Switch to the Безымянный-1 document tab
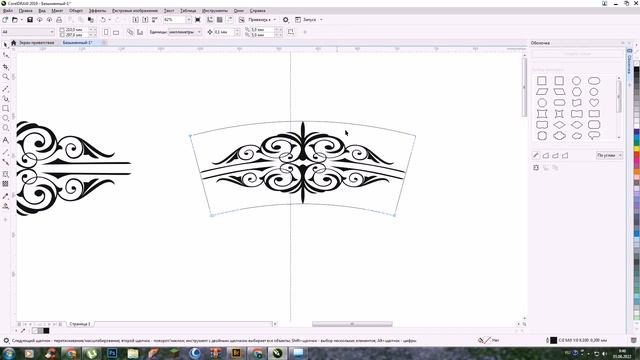 78,43
